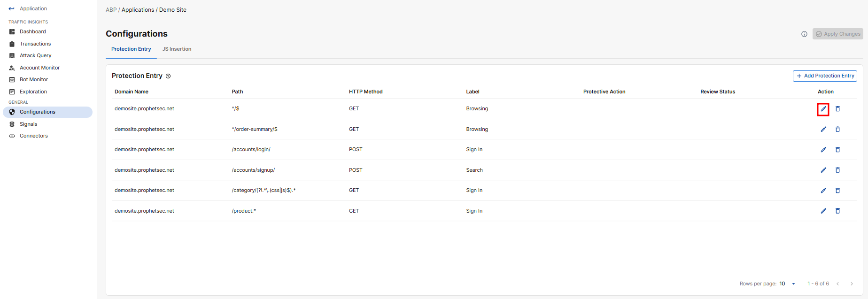
Task: Edit the ^/$ protection entry
Action: [823, 109]
